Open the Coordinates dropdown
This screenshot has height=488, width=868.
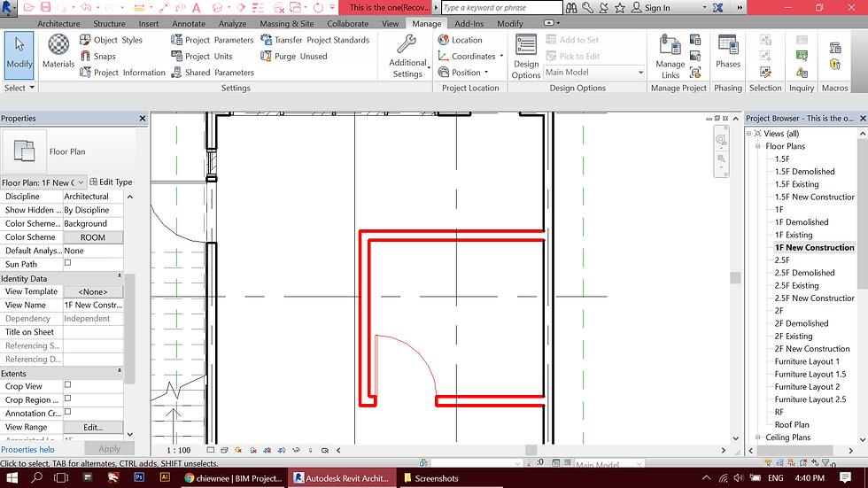(x=471, y=56)
